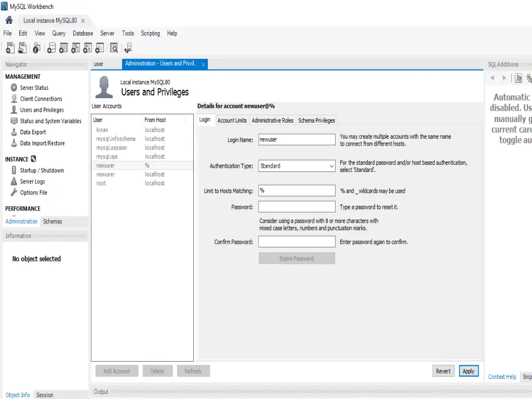This screenshot has height=399, width=532.
Task: Close the Local instance MySQL80 tab
Action: tap(83, 21)
